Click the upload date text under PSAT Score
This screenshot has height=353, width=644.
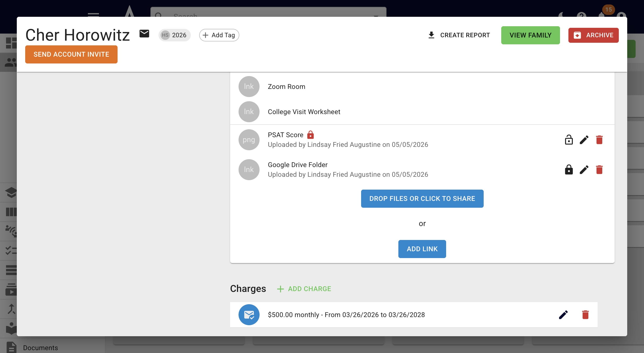click(x=348, y=145)
